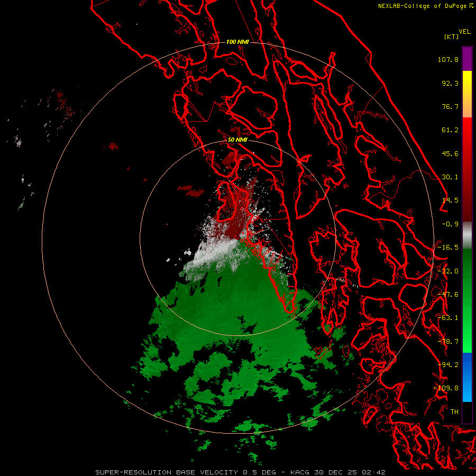The height and width of the screenshot is (476, 476).
Task: Click the -32.0 legend value
Action: point(448,271)
